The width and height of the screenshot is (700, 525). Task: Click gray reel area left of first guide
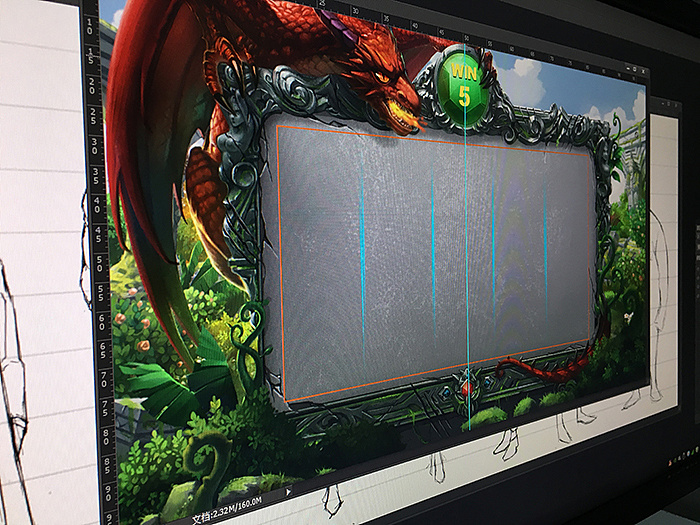click(x=320, y=260)
